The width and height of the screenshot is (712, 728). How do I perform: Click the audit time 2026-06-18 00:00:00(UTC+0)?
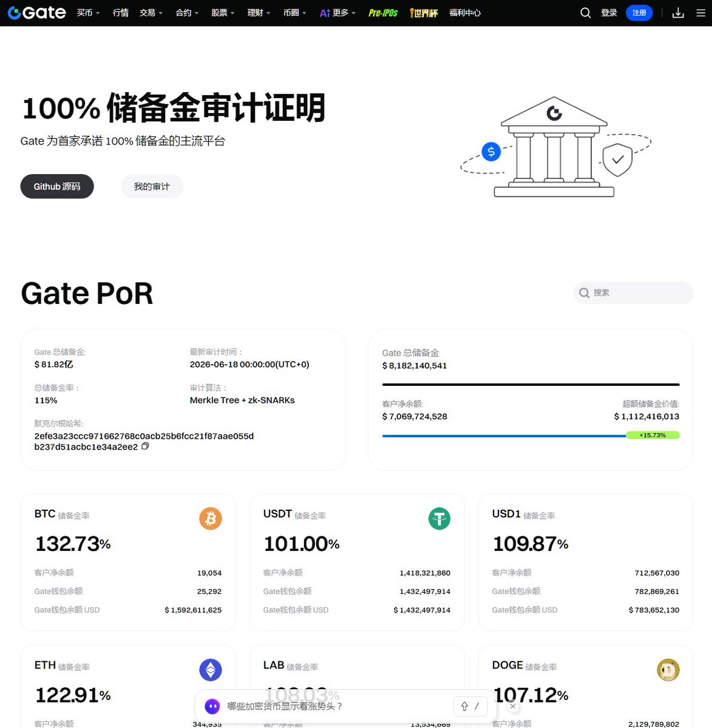coord(249,365)
